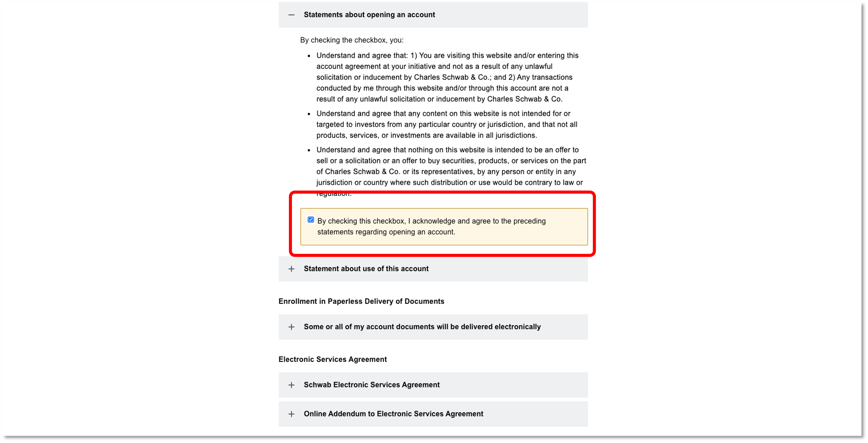
Task: Click 'Enrollment in Paperless Delivery of Documents' heading
Action: (361, 301)
